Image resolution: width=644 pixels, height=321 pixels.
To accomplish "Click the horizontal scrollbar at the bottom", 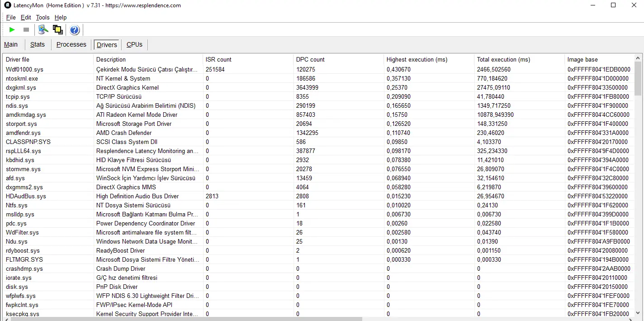I will [x=183, y=319].
